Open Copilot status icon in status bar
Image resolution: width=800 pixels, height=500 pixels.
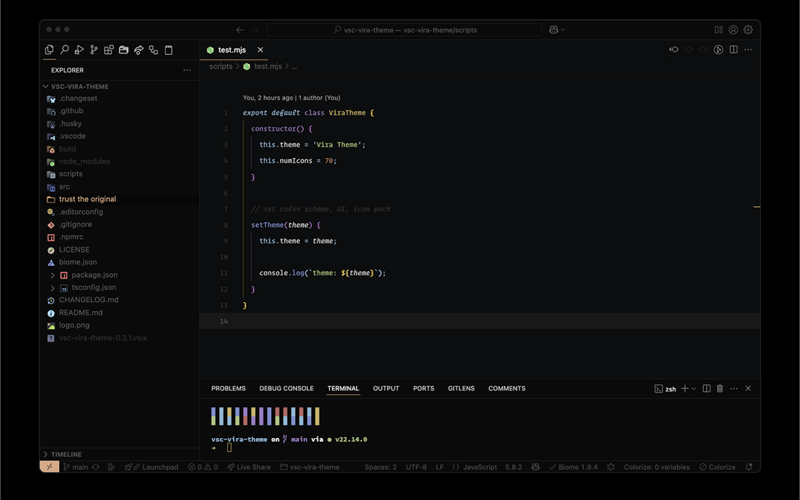click(x=535, y=467)
